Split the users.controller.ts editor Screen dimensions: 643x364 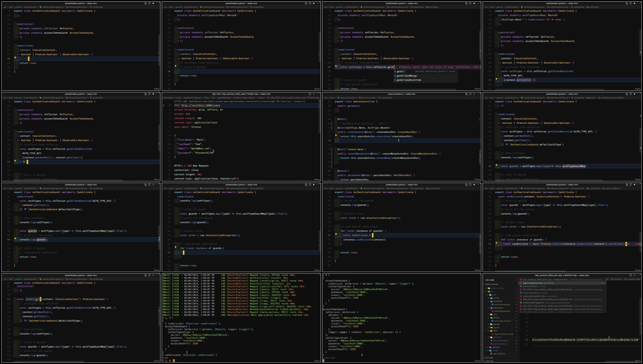click(x=470, y=94)
